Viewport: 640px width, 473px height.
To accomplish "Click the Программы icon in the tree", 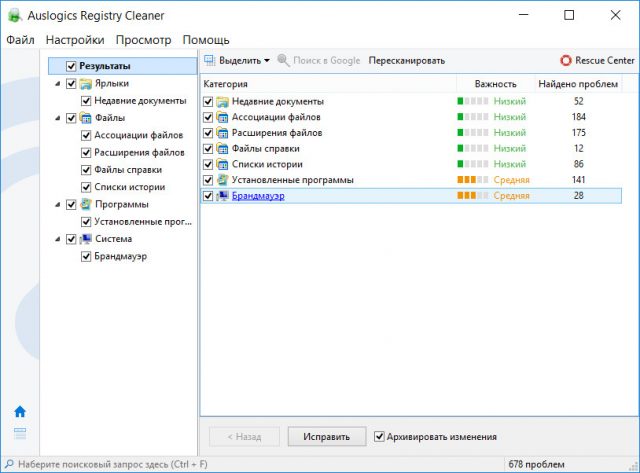I will 86,204.
